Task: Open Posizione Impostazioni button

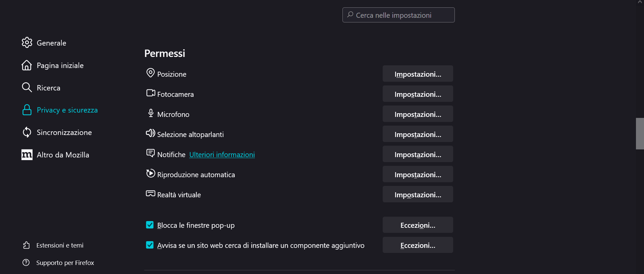Action: pos(418,74)
